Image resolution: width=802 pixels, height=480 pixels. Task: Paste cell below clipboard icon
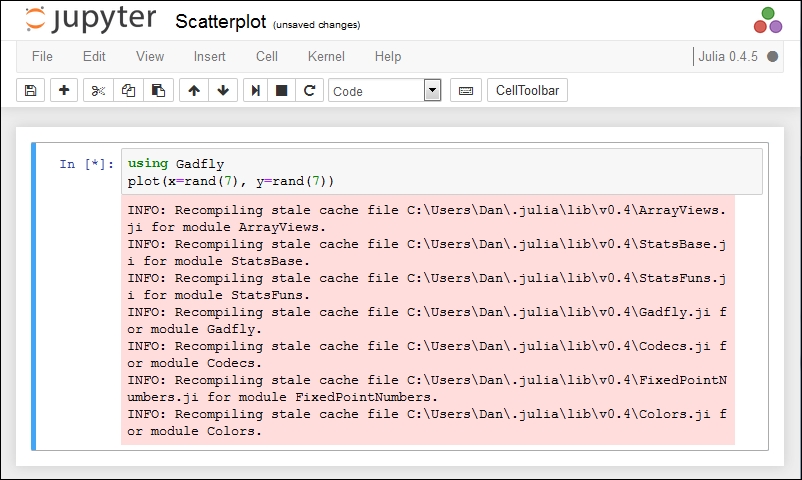[159, 91]
